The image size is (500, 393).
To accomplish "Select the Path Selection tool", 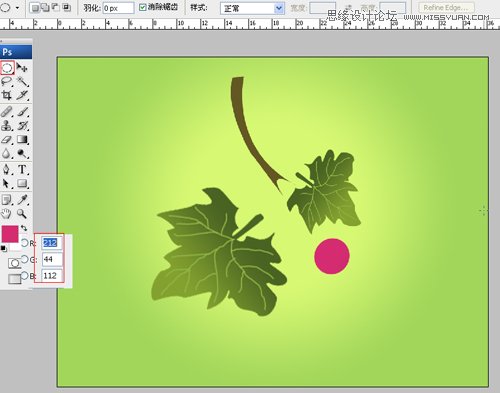I will pos(7,183).
